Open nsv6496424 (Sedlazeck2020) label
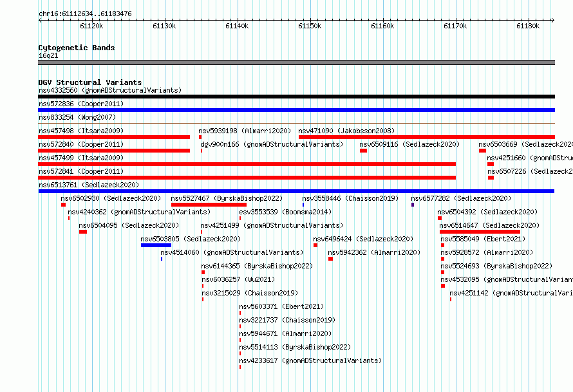The height and width of the screenshot is (392, 573). coord(363,239)
